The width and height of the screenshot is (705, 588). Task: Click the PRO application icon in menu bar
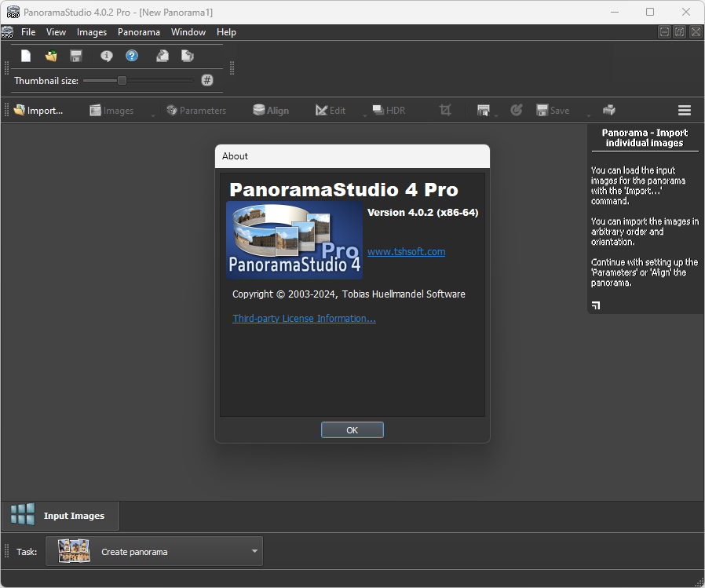[x=7, y=32]
